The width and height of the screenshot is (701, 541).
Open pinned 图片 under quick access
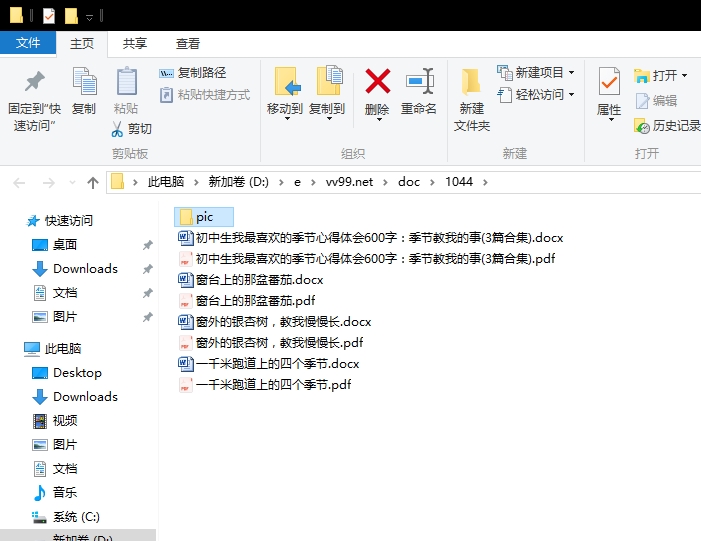coord(55,317)
